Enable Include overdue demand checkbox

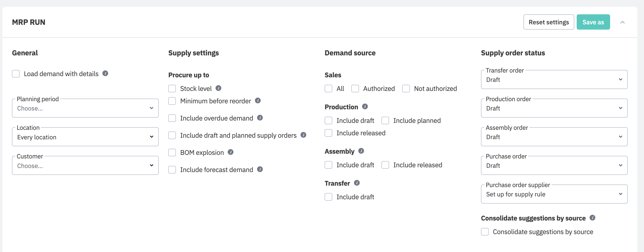[x=172, y=118]
